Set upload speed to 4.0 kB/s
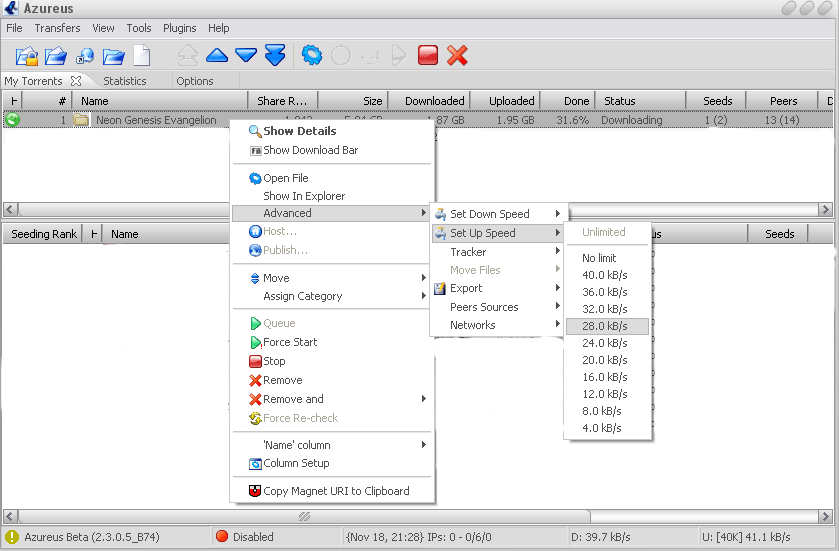 (607, 428)
